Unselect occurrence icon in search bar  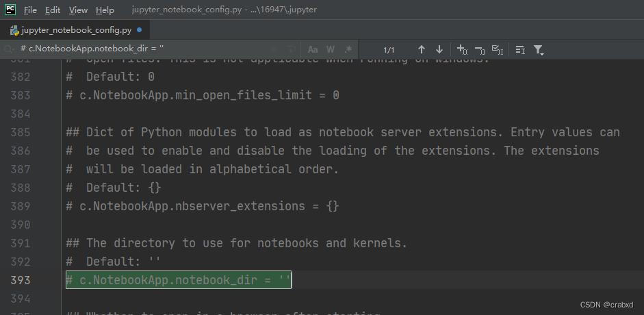(x=480, y=50)
